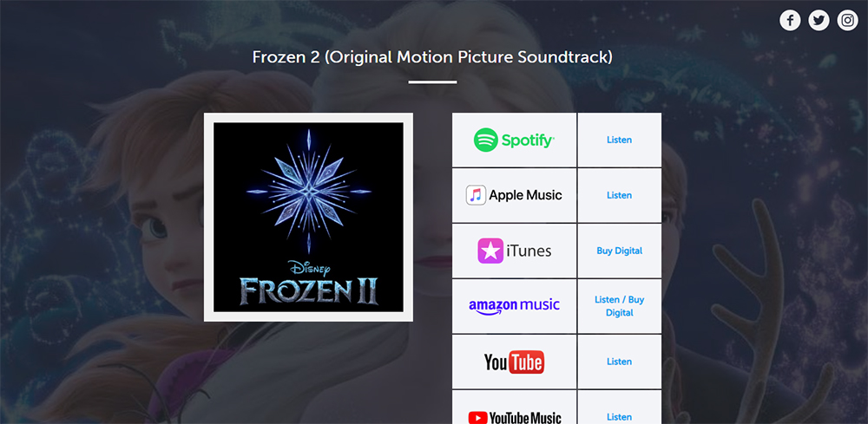Screen dimensions: 868x424
Task: Click the iTunes star logo
Action: [490, 251]
